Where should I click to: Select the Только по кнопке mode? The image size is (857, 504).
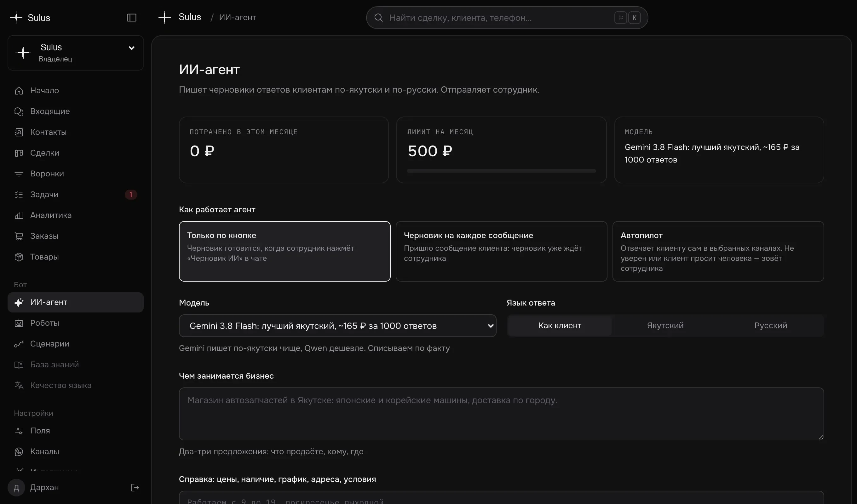(285, 251)
